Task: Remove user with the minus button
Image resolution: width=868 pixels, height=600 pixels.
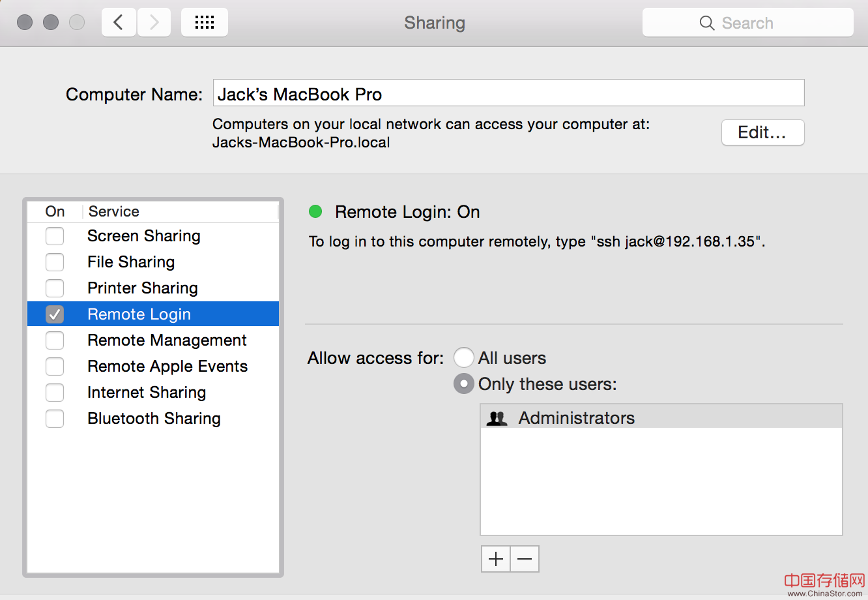Action: tap(525, 559)
